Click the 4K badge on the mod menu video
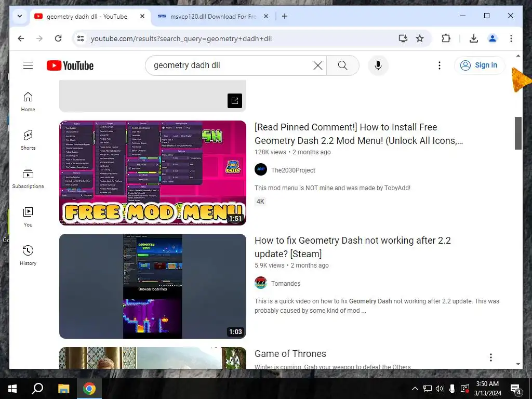The width and height of the screenshot is (532, 399). (x=260, y=202)
